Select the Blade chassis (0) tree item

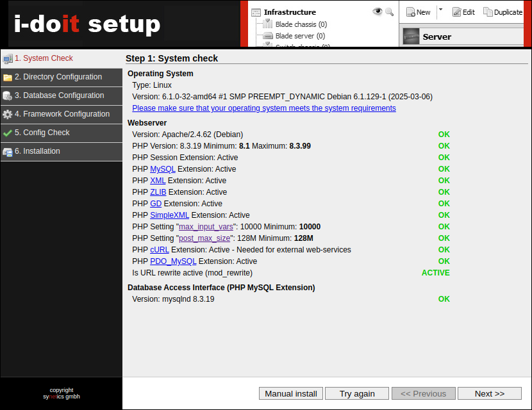point(301,24)
